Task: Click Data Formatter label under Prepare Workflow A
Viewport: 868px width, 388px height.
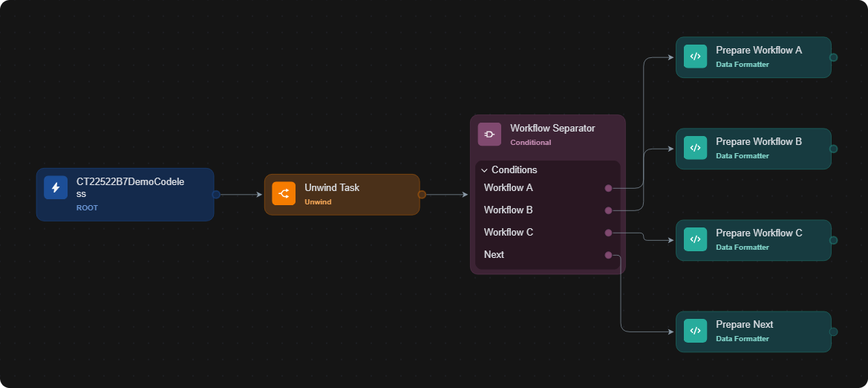Action: [743, 65]
